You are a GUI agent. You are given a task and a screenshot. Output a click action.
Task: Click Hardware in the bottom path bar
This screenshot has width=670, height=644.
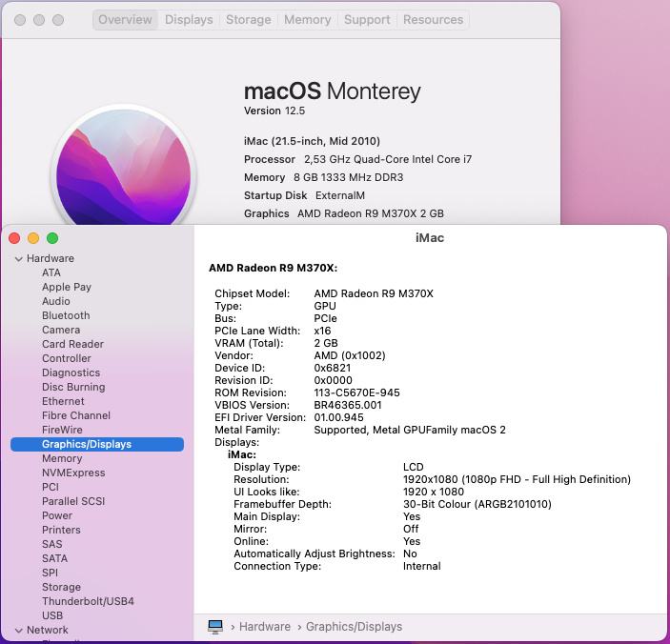[x=265, y=627]
